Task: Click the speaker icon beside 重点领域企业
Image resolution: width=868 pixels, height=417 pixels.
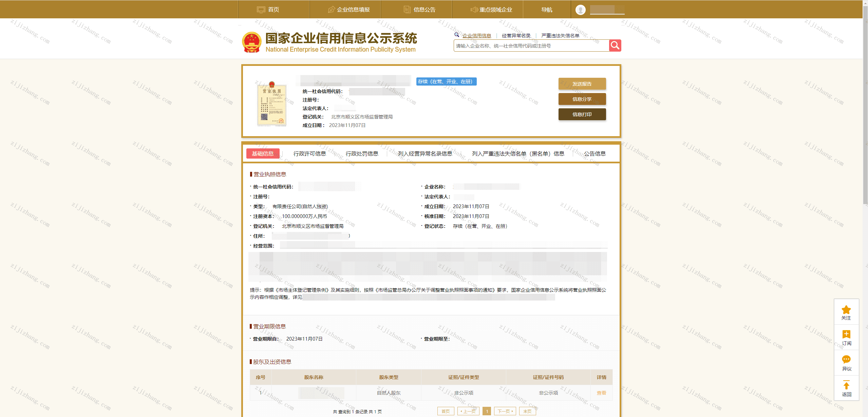Action: 474,10
